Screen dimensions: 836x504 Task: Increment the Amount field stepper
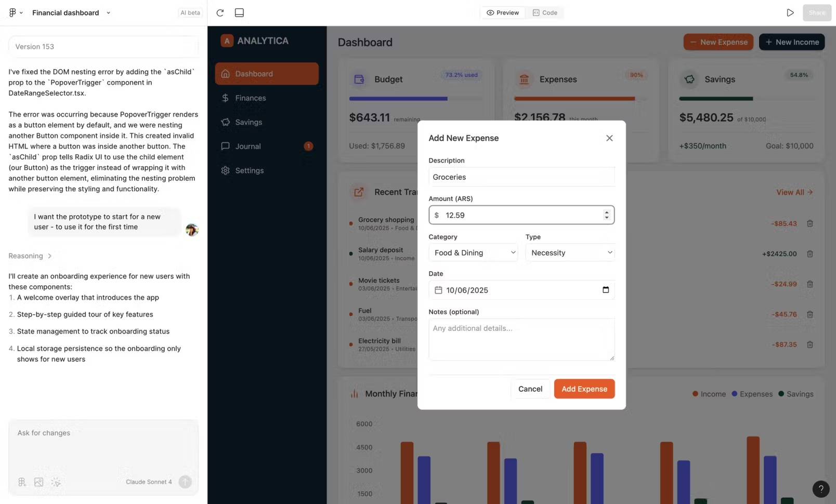point(607,213)
